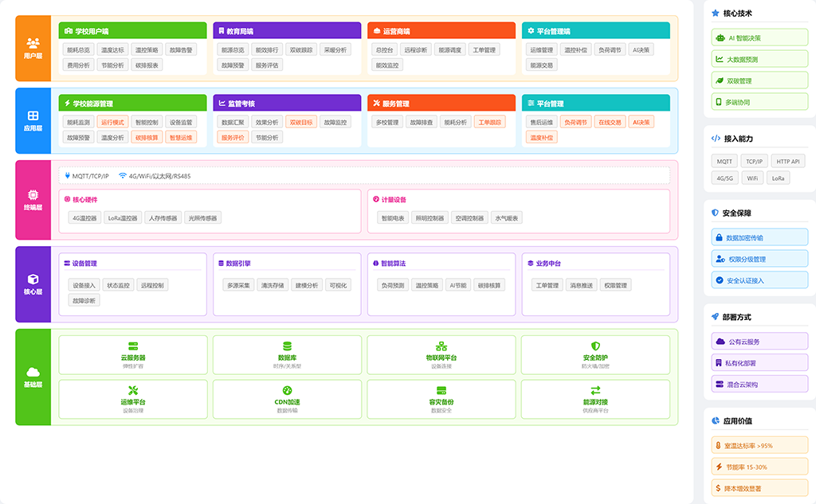Click the cloud icon in 基础层
The height and width of the screenshot is (504, 816).
coord(33,372)
